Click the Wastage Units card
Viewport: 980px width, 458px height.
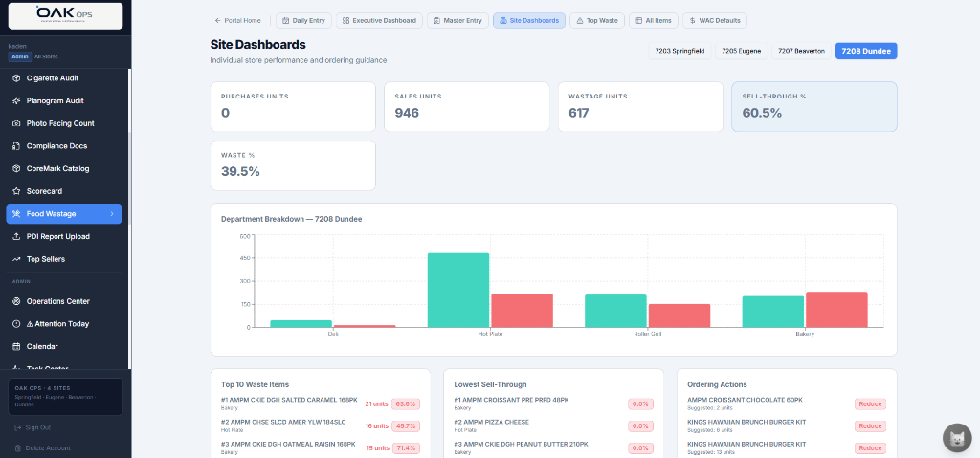640,107
